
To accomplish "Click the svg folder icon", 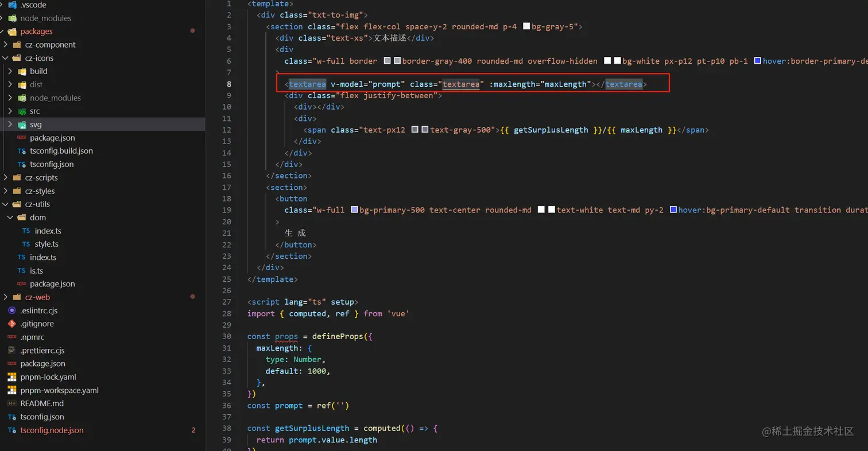I will 22,125.
